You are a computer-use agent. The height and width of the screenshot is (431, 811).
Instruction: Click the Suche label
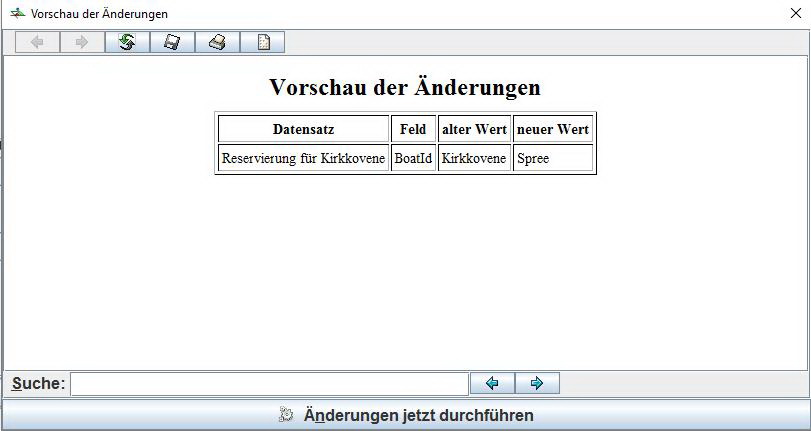point(39,383)
